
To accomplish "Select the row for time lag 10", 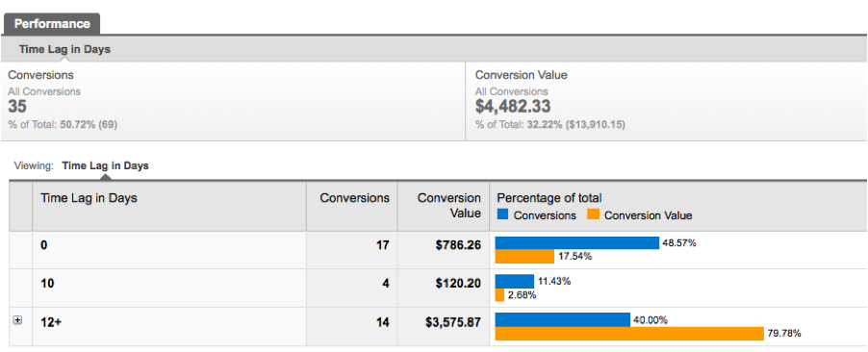I will coord(438,289).
